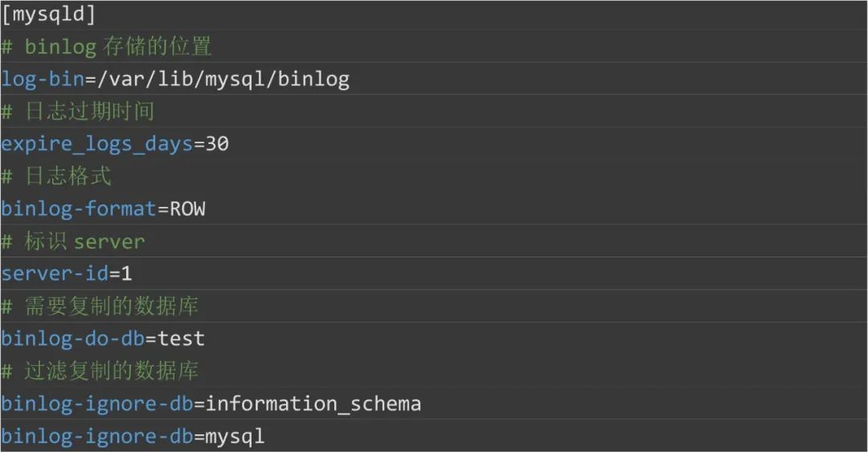Click the server-id key
Viewport: 868px width, 452px height.
pos(54,273)
